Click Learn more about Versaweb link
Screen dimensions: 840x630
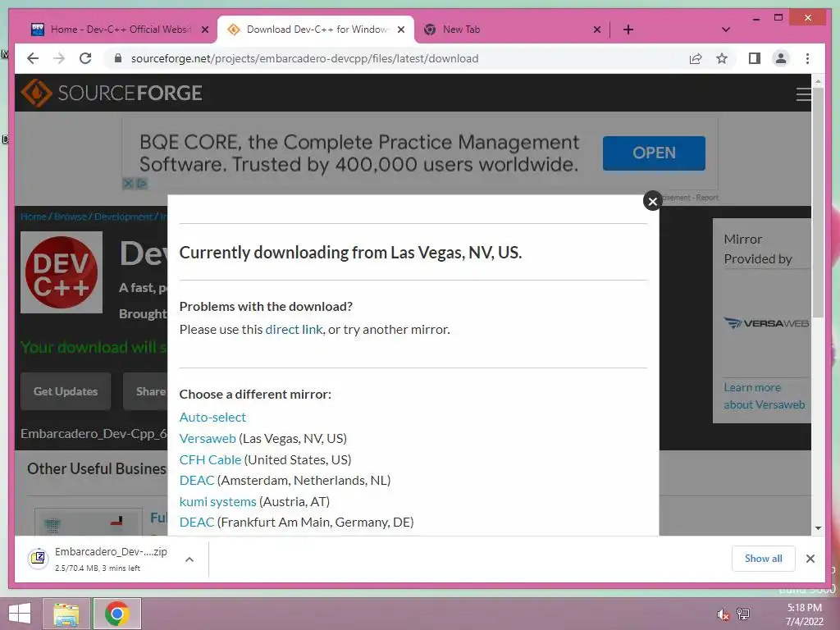pos(764,396)
